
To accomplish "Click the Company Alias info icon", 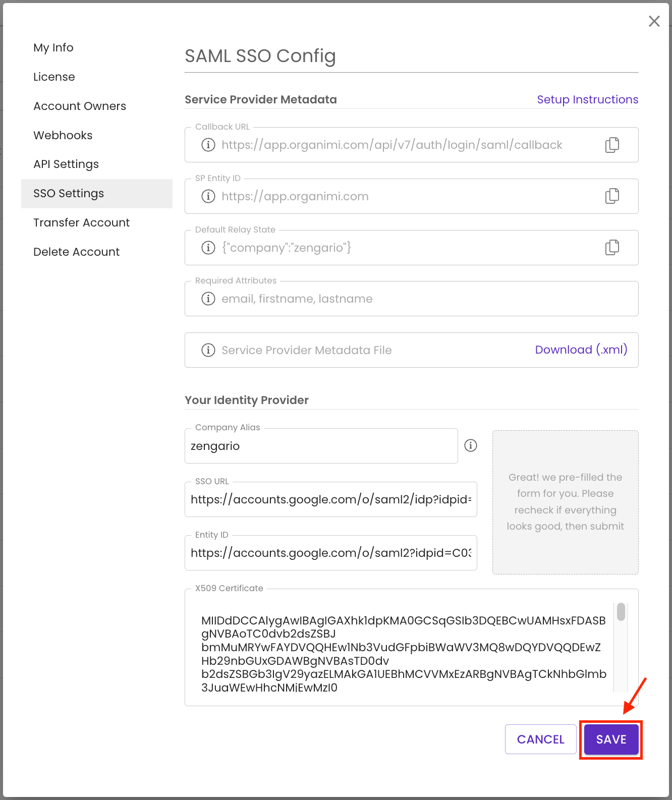I will click(x=470, y=445).
